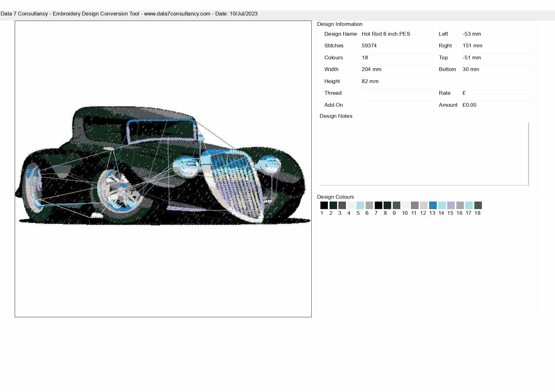Select colour swatch 15 (lavender)
Screen dimensions: 555x392
click(451, 205)
